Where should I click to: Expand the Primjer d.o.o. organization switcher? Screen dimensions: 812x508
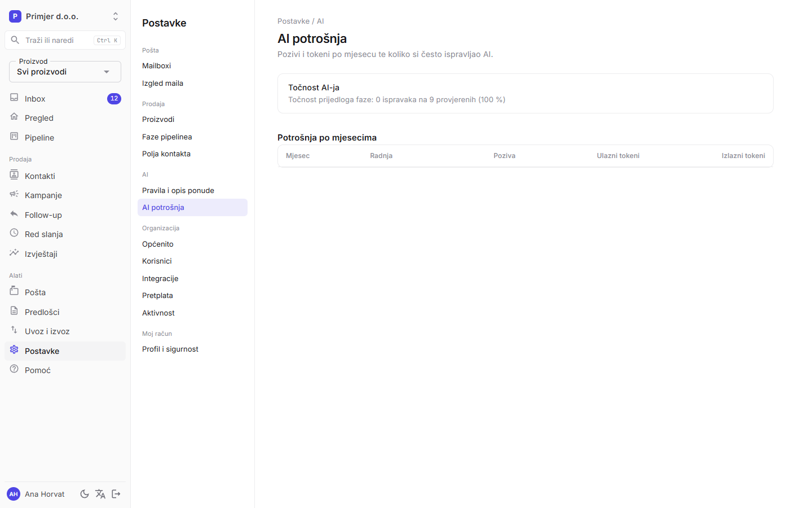click(65, 16)
